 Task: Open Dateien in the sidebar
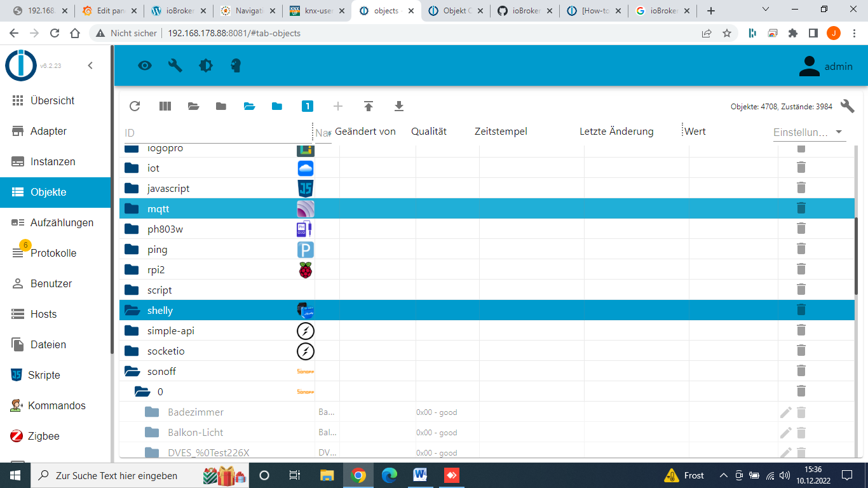tap(55, 344)
